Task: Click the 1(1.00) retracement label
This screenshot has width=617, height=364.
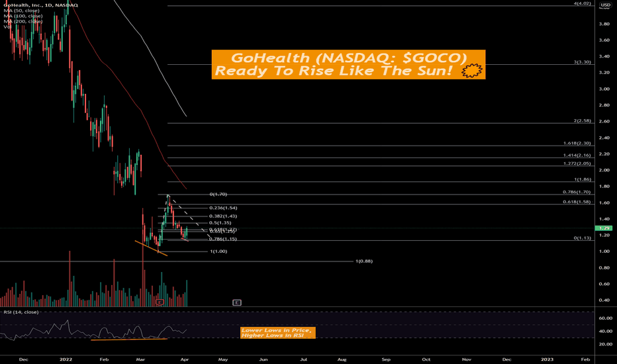Action: point(218,251)
